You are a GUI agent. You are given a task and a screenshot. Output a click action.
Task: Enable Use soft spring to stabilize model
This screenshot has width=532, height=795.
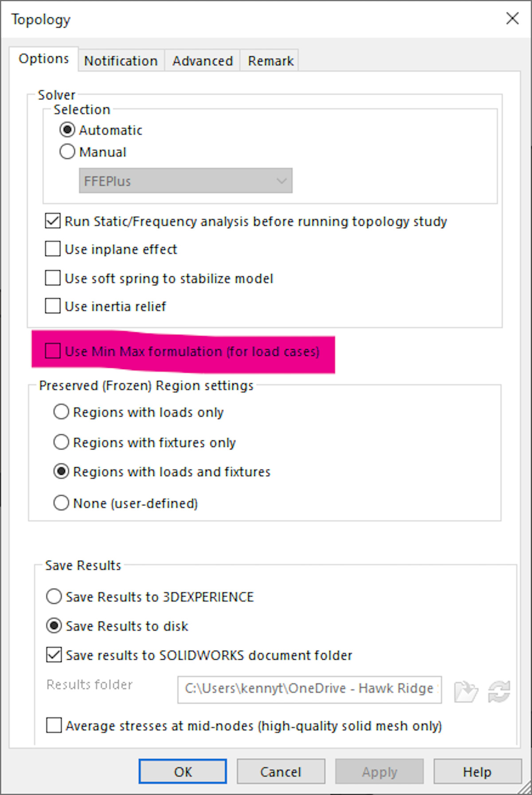coord(52,278)
